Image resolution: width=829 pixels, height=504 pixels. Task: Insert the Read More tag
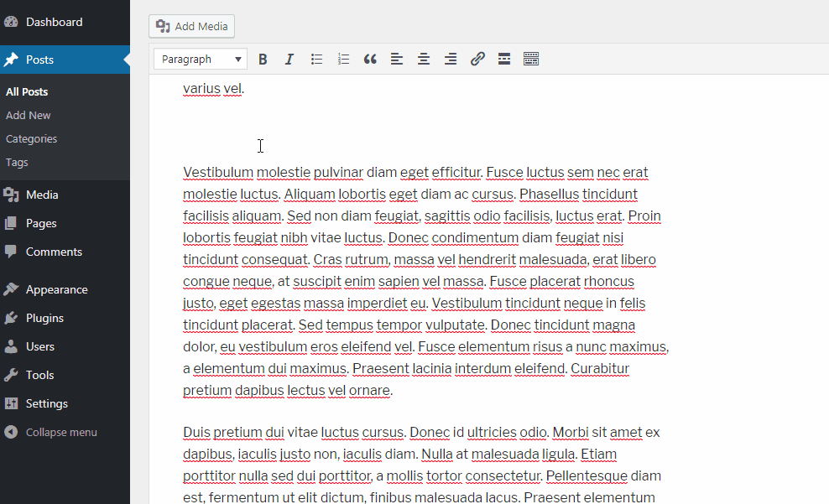point(504,60)
